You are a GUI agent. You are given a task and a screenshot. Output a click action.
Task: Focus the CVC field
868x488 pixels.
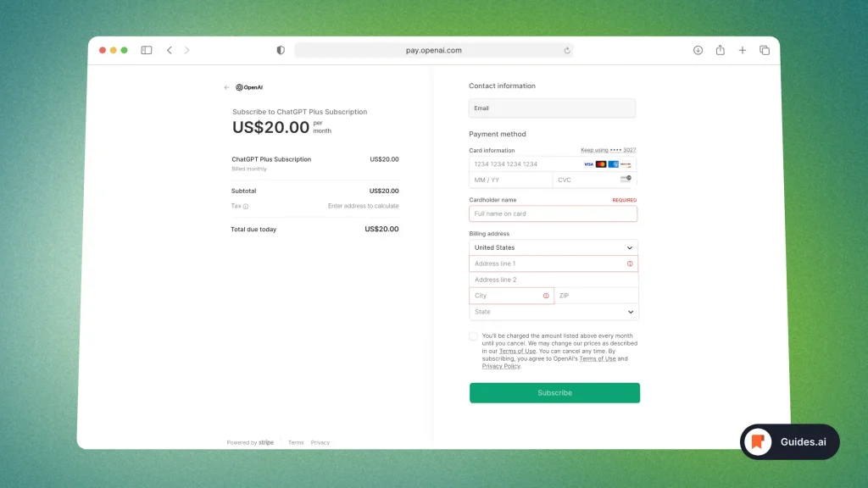[x=594, y=180]
